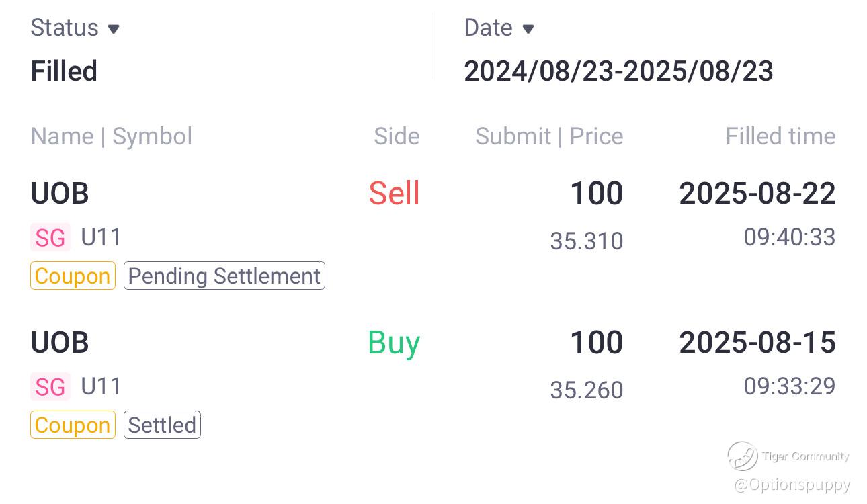Tap the Submit | Price column header
The image size is (867, 504).
click(549, 136)
